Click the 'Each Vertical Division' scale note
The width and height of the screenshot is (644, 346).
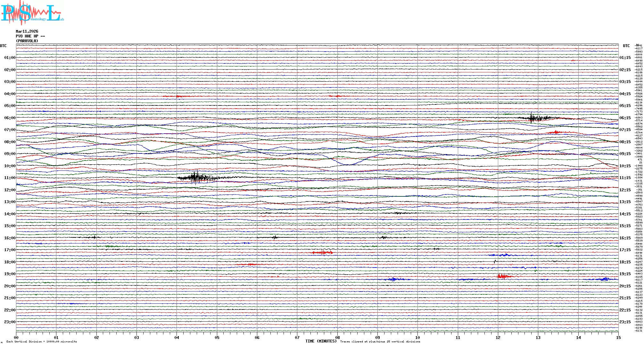click(x=42, y=342)
